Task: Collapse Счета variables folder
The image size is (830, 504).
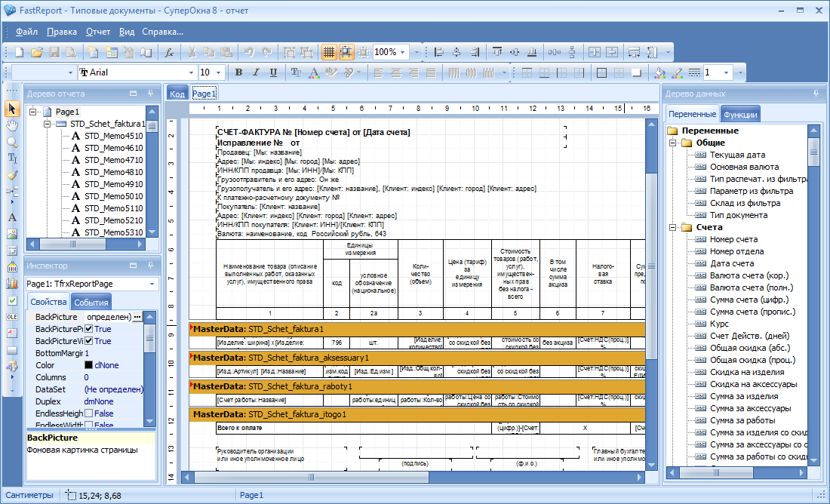Action: pyautogui.click(x=673, y=227)
